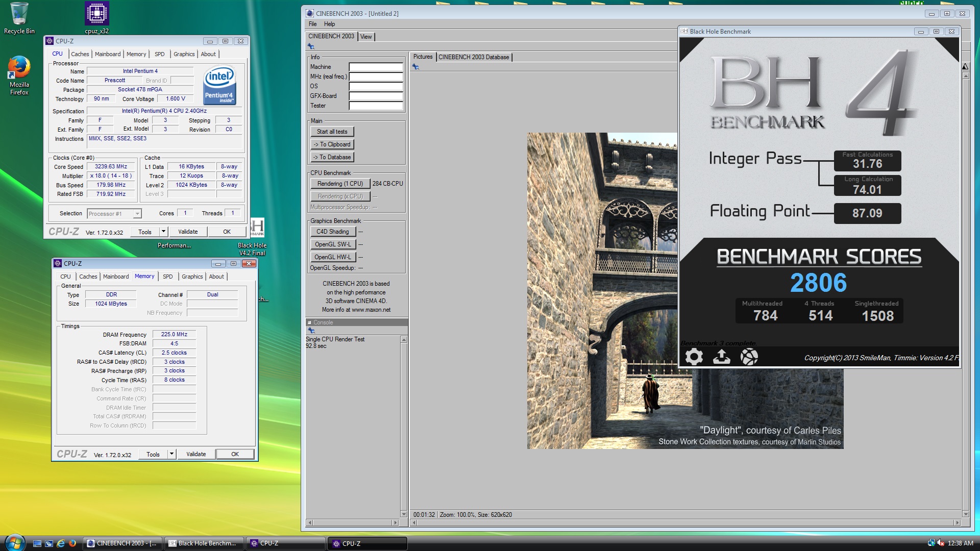Click the Machine input field
The image size is (980, 551).
(x=376, y=67)
